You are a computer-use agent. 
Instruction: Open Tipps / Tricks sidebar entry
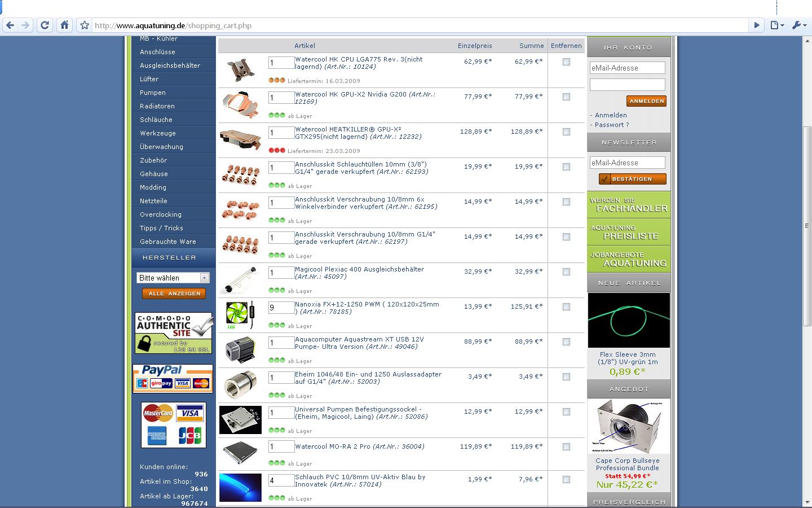click(161, 228)
